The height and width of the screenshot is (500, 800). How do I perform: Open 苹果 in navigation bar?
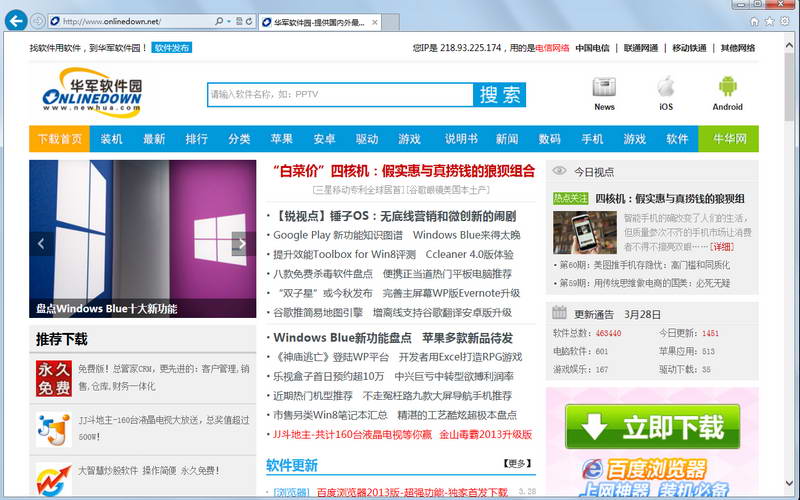(282, 139)
